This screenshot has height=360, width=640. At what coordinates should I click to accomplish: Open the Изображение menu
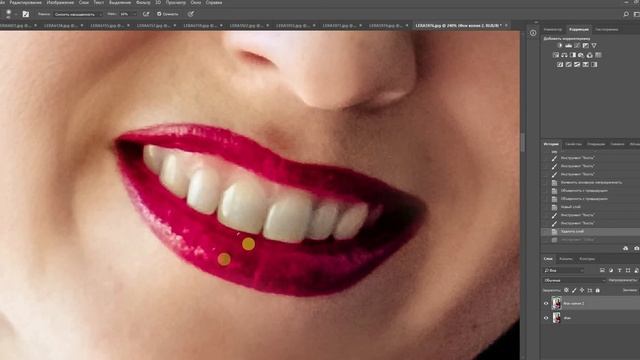60,2
